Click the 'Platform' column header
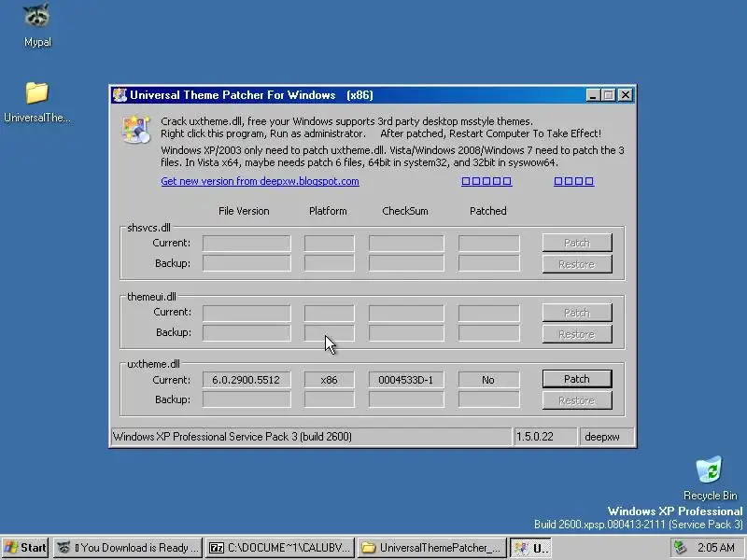Image resolution: width=747 pixels, height=560 pixels. pos(328,211)
